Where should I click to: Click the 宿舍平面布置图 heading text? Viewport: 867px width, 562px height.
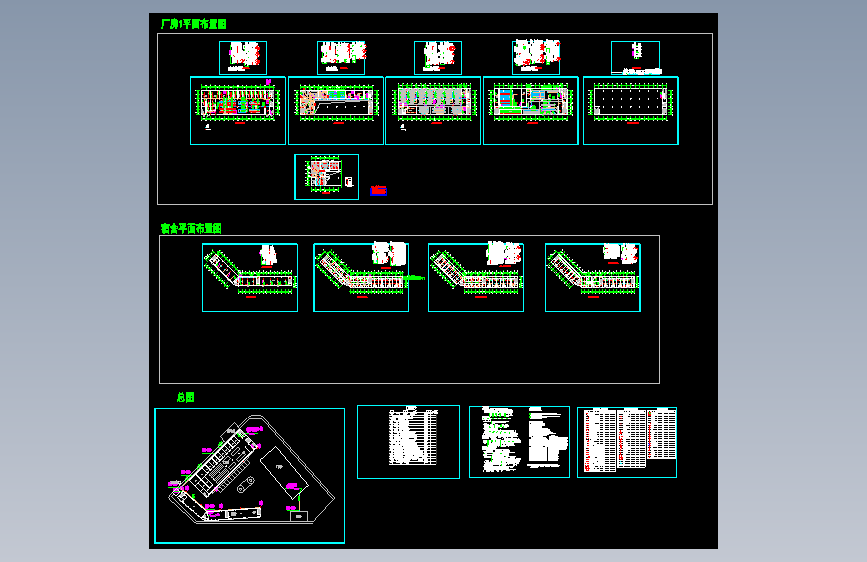coord(191,228)
